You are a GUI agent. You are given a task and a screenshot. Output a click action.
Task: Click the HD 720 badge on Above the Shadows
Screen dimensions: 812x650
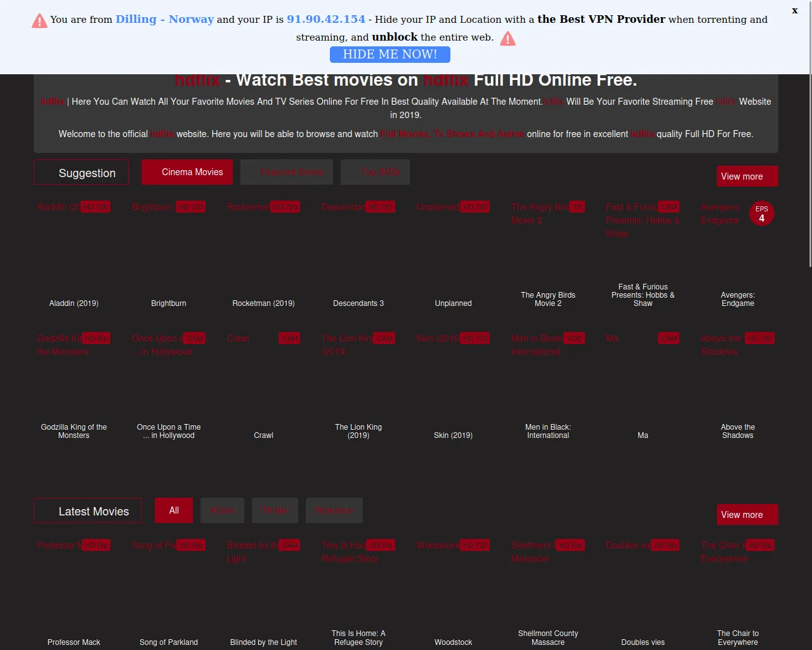point(759,338)
